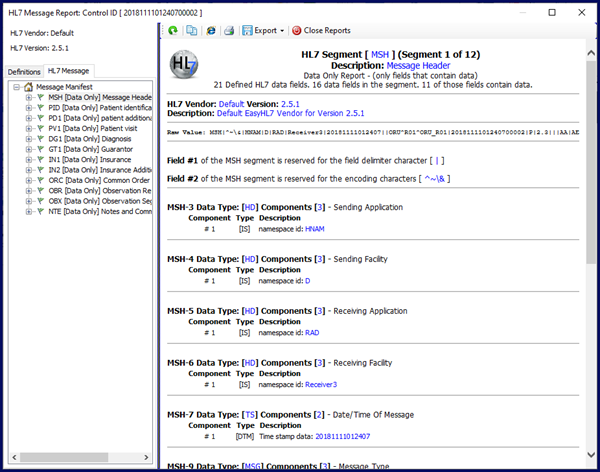Open report in Internet Explorer browser icon

click(x=211, y=31)
